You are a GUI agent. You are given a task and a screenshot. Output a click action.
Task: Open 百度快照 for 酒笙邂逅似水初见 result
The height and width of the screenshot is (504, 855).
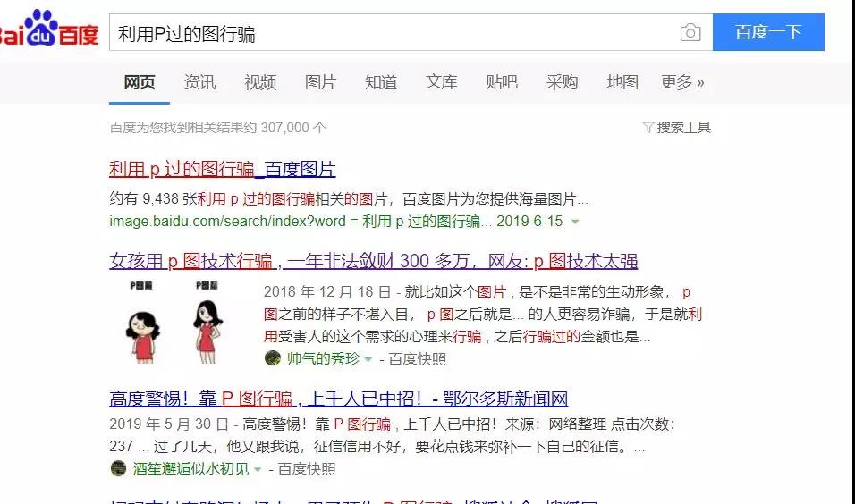pyautogui.click(x=307, y=468)
